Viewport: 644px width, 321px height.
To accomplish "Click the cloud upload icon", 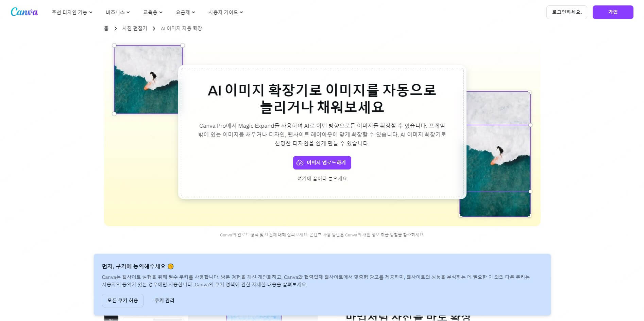I will [300, 163].
